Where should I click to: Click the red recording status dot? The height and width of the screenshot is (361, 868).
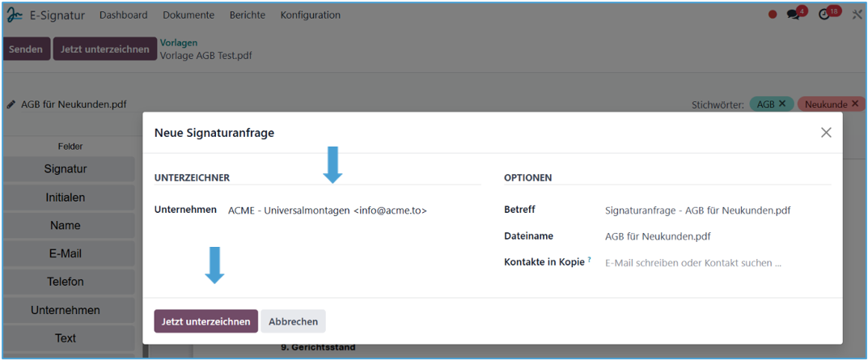(773, 15)
